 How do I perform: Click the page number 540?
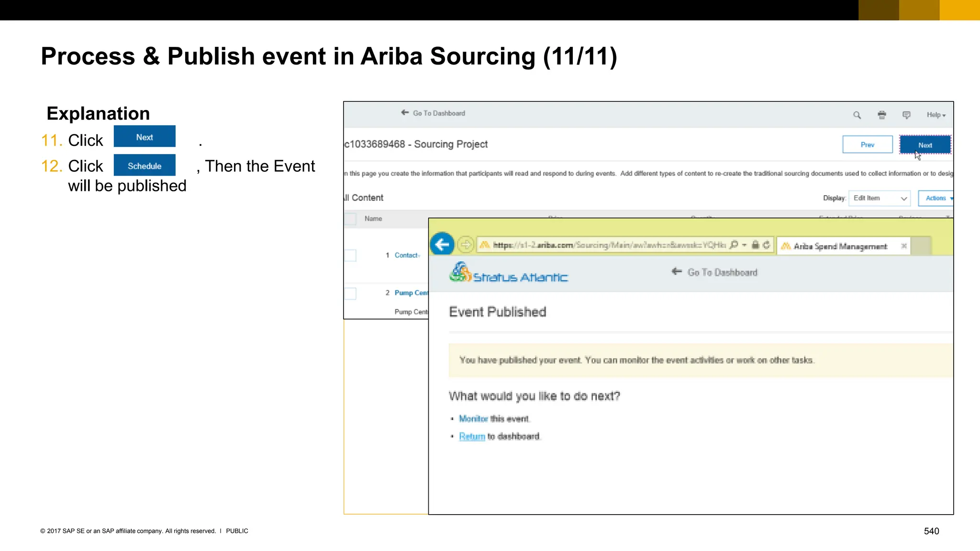tap(931, 531)
